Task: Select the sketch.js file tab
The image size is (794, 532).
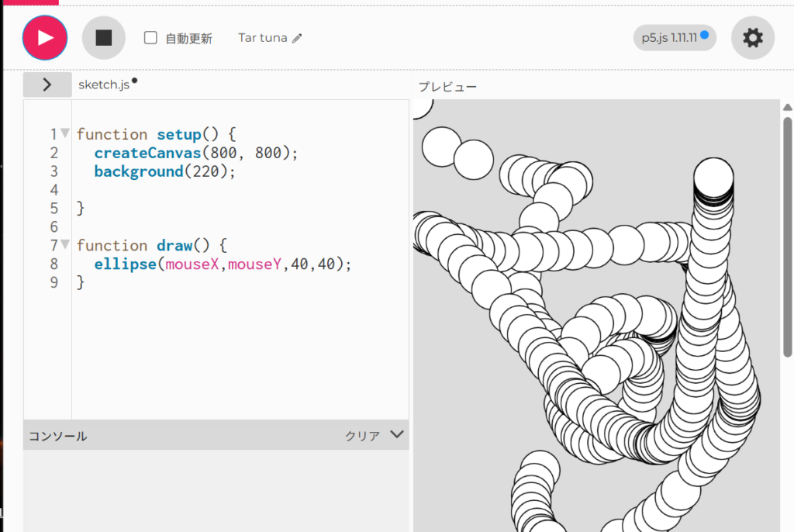Action: pos(104,85)
